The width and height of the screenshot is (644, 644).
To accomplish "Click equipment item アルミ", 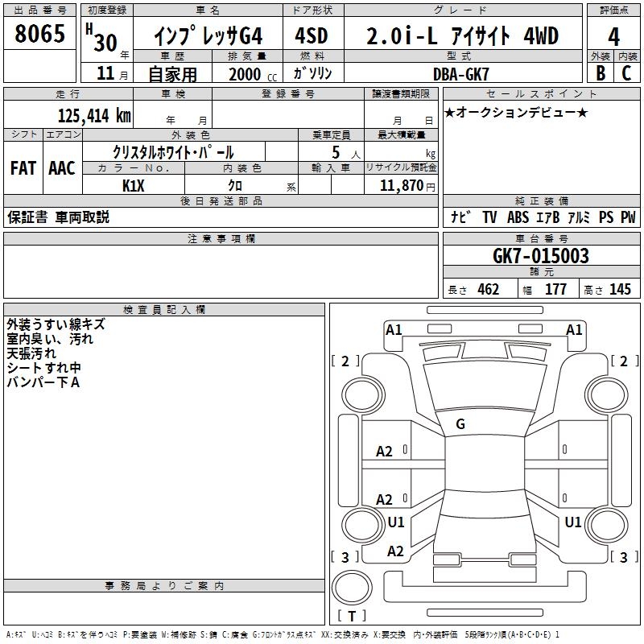I will [x=579, y=217].
